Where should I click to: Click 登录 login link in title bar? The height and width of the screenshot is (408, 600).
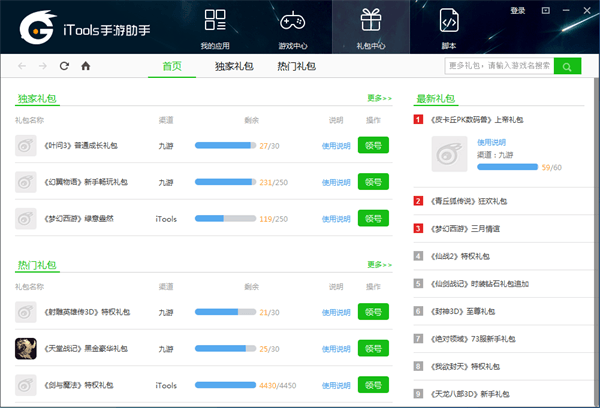(x=517, y=11)
